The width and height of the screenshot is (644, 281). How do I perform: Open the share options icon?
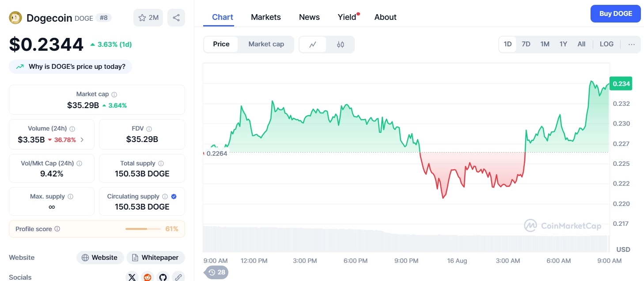tap(176, 17)
